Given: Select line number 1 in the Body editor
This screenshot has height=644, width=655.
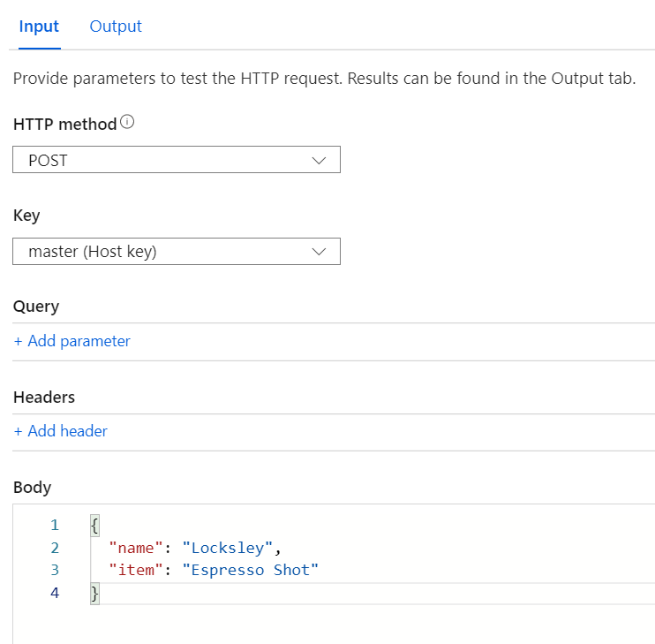Looking at the screenshot, I should pos(55,526).
